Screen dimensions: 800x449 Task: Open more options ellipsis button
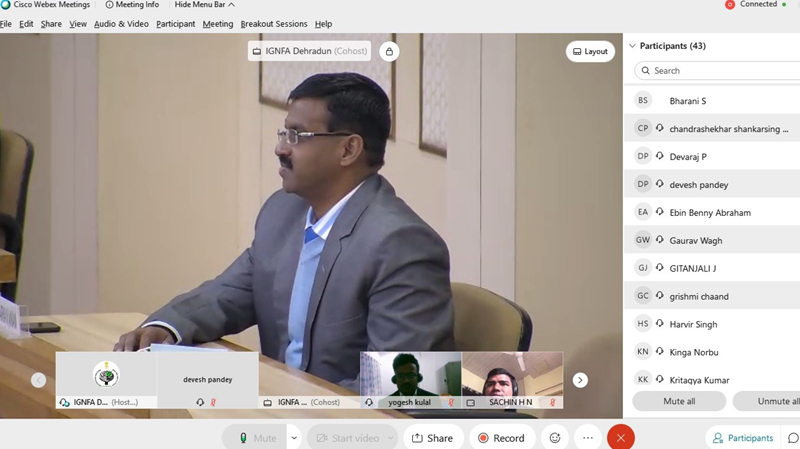pos(588,438)
